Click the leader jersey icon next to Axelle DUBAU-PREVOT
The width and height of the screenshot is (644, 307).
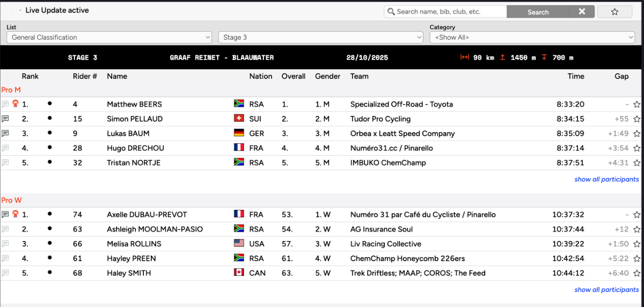click(x=15, y=215)
